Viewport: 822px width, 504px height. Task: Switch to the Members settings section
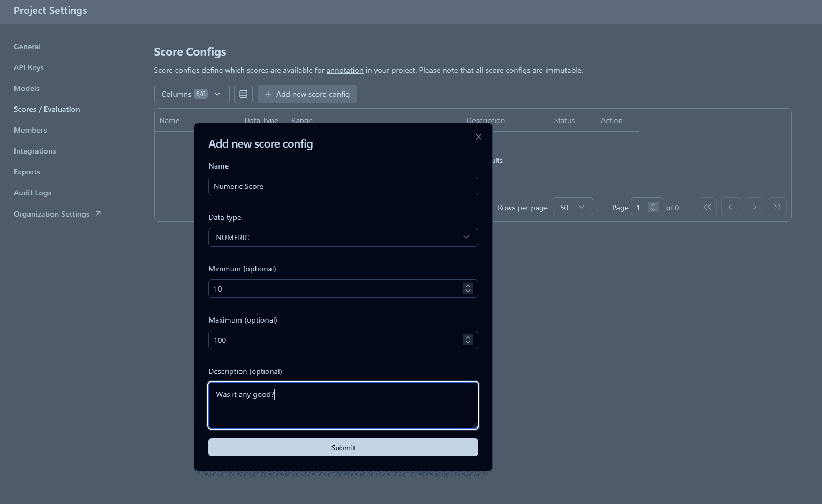[x=30, y=129]
